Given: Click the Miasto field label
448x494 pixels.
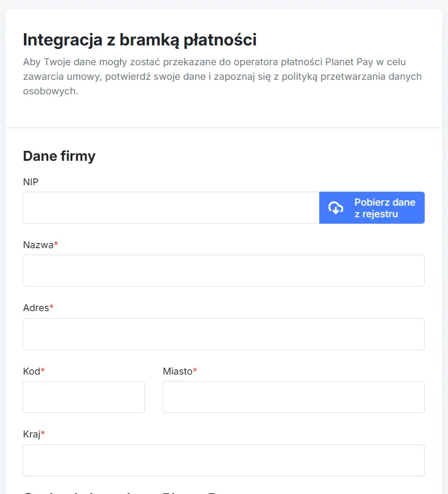Looking at the screenshot, I should (x=177, y=370).
